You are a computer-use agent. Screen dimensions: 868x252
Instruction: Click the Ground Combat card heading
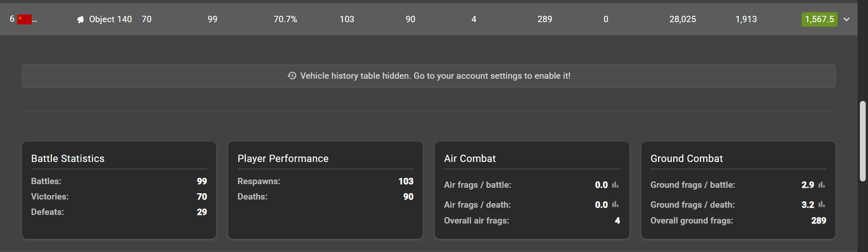687,158
